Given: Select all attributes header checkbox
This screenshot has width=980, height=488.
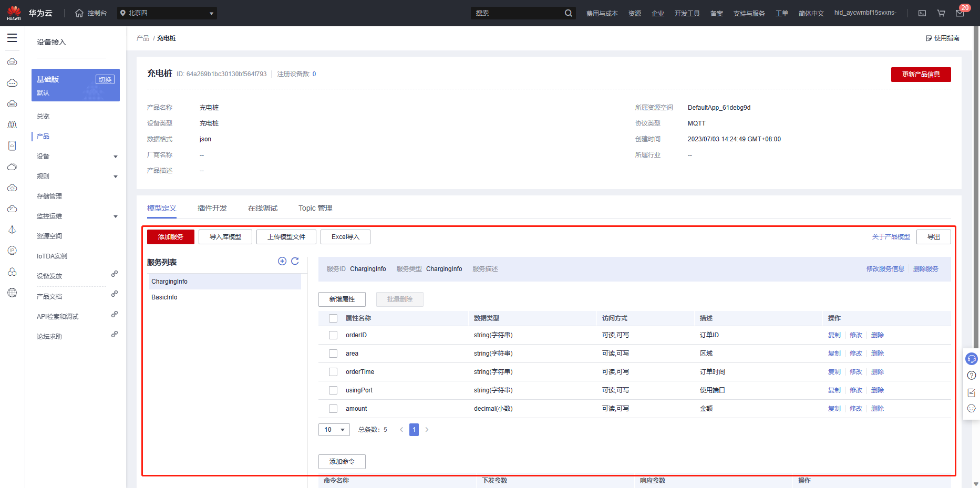Looking at the screenshot, I should tap(333, 318).
